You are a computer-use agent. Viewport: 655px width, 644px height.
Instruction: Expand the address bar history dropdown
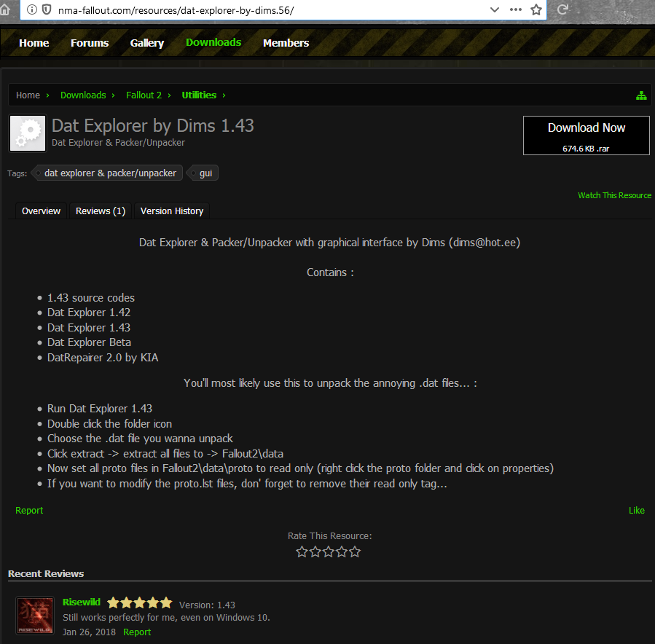coord(495,9)
